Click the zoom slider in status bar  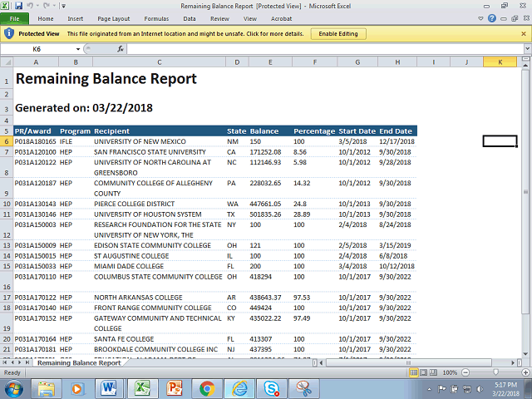[494, 372]
